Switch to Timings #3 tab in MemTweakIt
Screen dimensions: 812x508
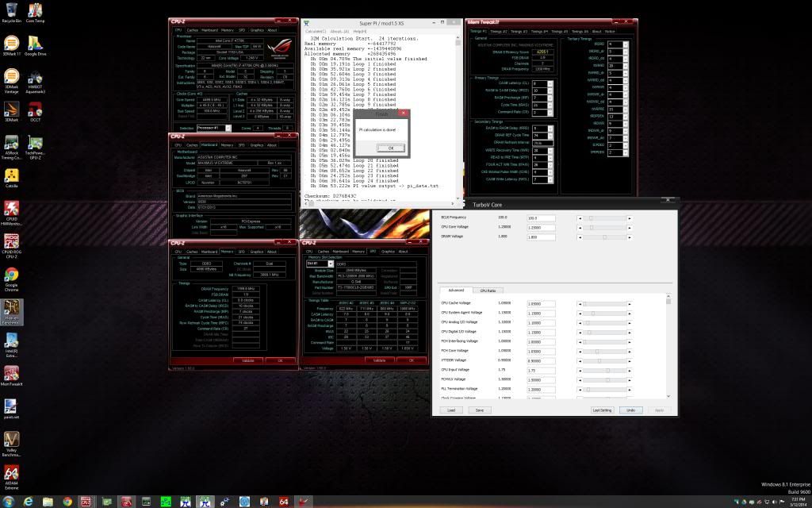pos(519,32)
